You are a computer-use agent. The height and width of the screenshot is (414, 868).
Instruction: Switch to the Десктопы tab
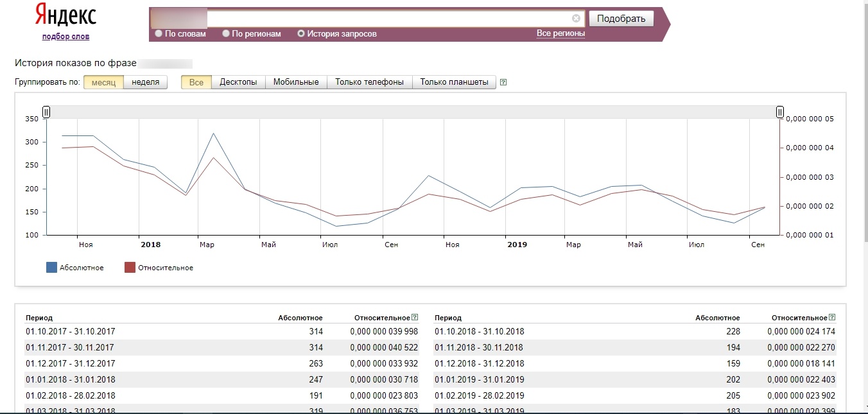pos(238,82)
